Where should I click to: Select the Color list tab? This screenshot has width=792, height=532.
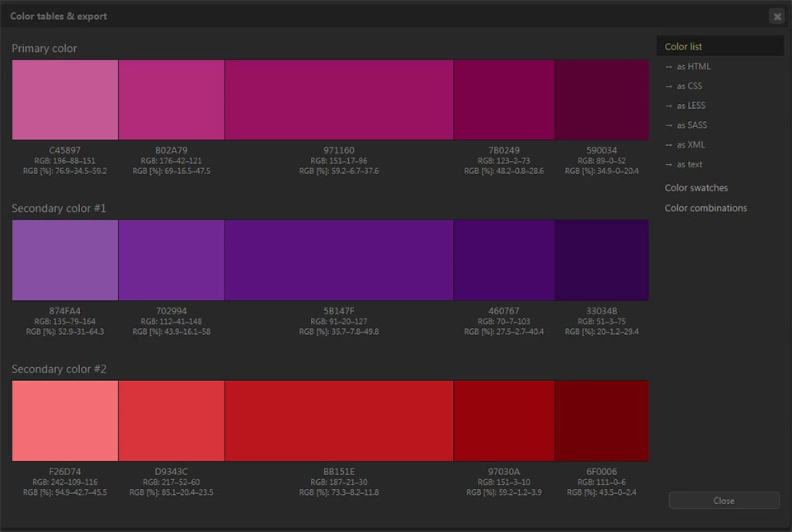point(683,47)
